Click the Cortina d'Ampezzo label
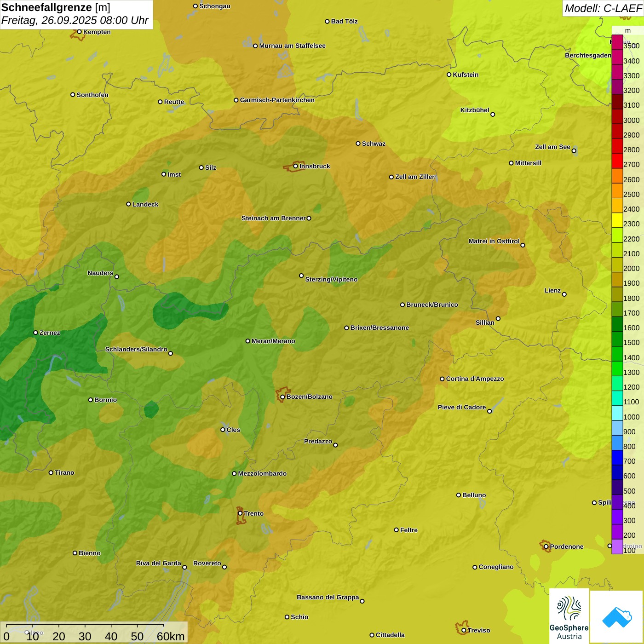The image size is (644, 644). (475, 379)
